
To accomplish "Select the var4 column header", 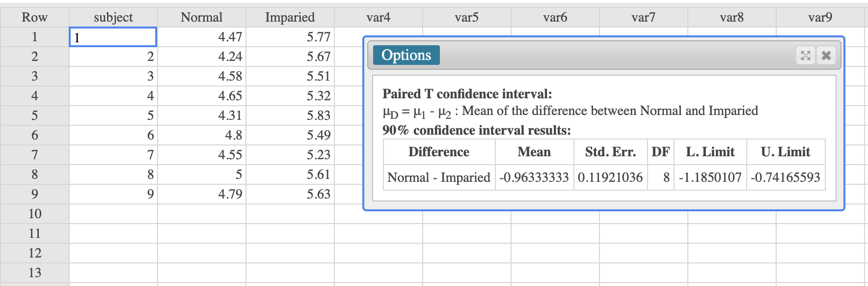I will click(378, 17).
